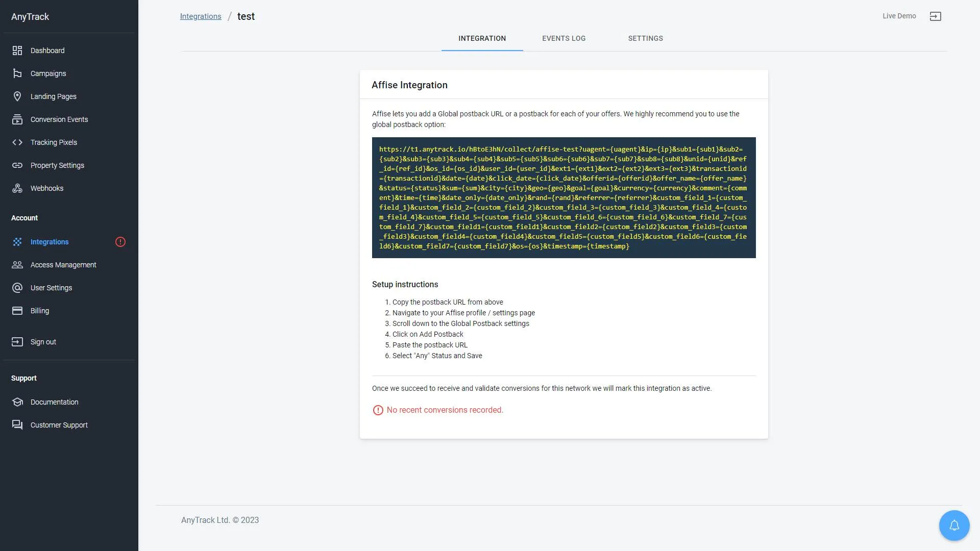
Task: Click the Billing card icon
Action: tap(17, 311)
